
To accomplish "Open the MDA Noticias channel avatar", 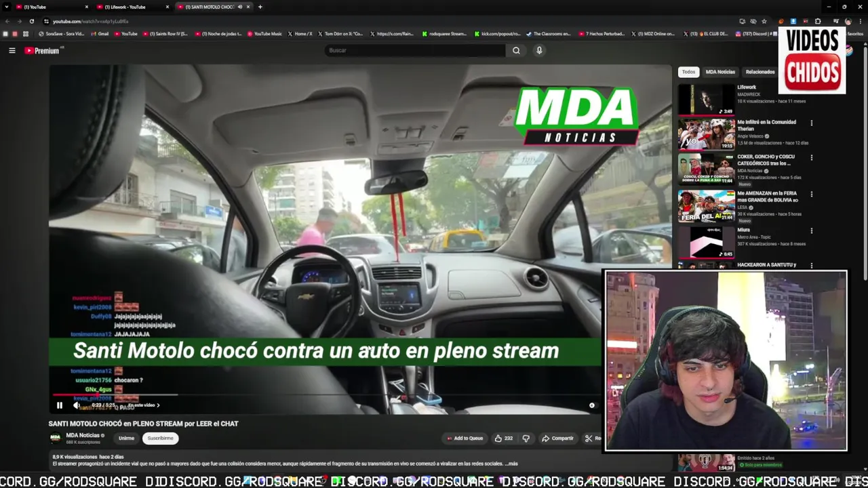I will click(x=55, y=438).
